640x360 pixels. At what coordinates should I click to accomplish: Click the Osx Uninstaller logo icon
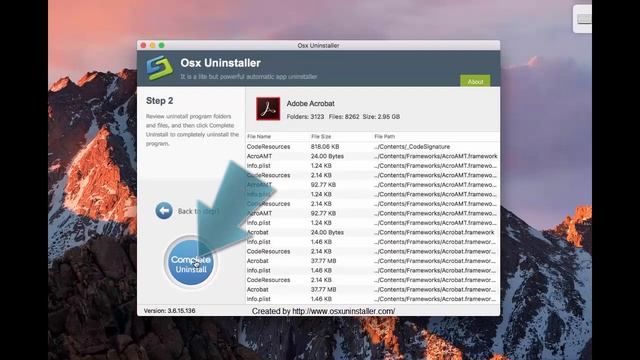pos(159,67)
